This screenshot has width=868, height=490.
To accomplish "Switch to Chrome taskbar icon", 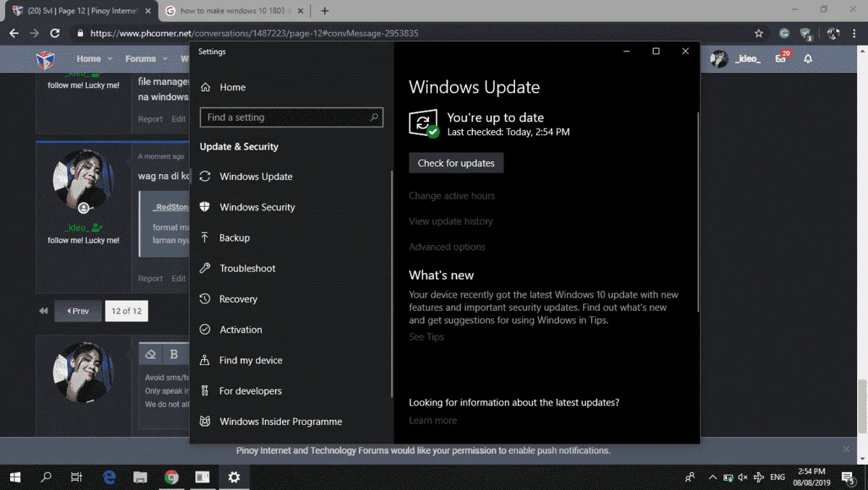I will pyautogui.click(x=171, y=477).
